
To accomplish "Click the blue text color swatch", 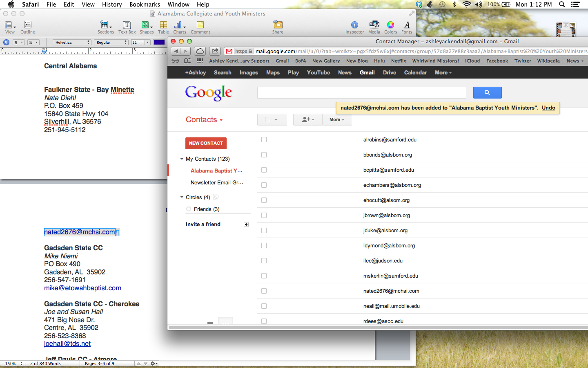I will [159, 43].
